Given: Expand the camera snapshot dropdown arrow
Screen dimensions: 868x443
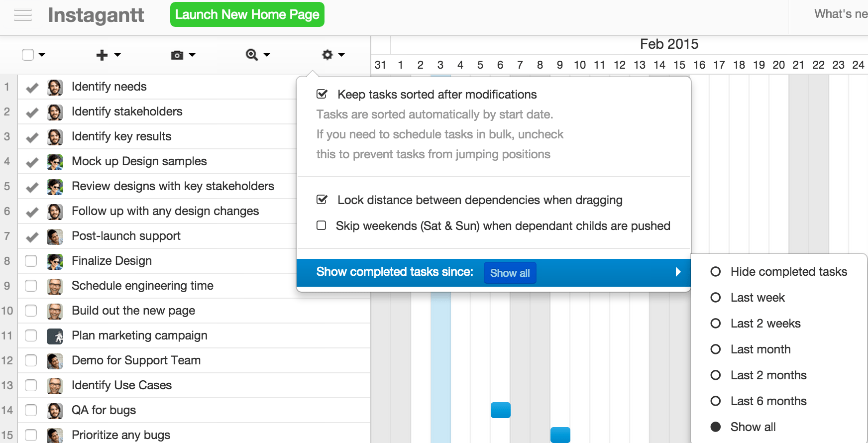Looking at the screenshot, I should 192,55.
